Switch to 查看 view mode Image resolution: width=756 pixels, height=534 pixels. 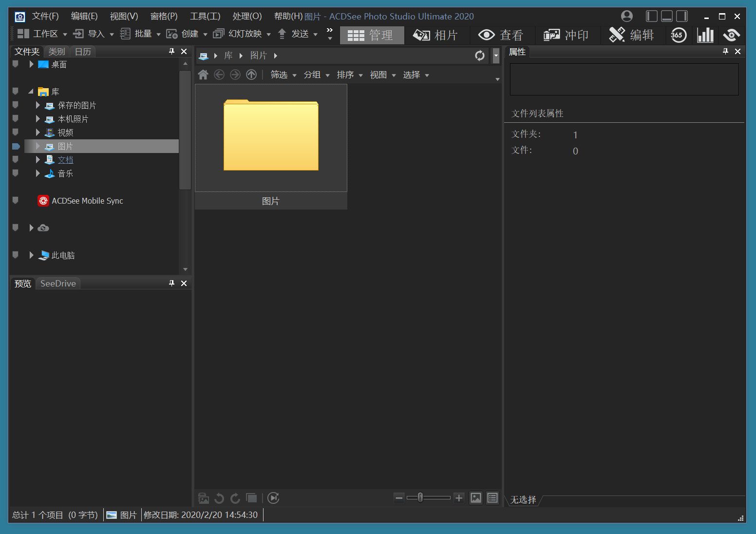[x=501, y=35]
